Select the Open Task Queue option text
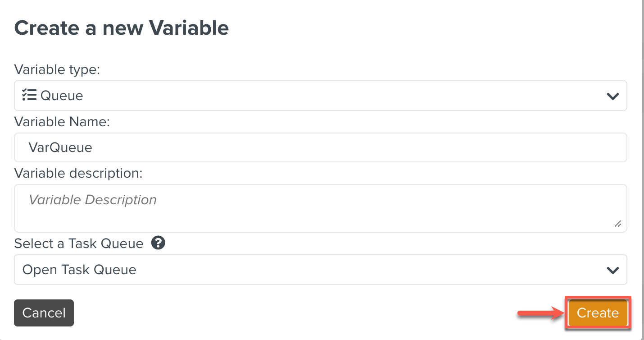This screenshot has width=644, height=340. tap(79, 270)
